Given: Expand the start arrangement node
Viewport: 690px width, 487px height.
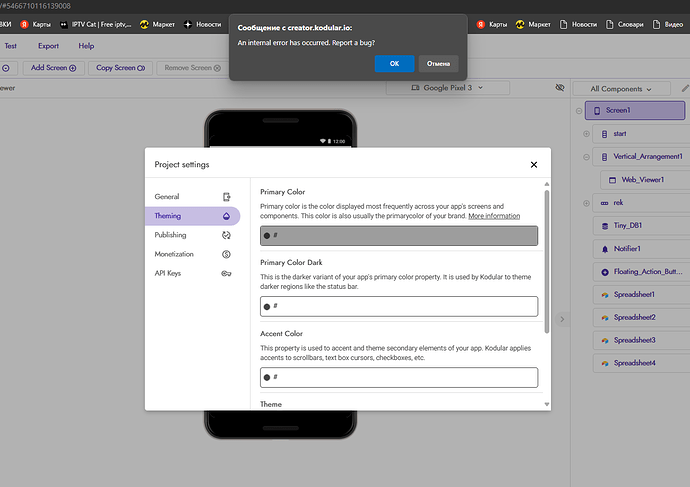Looking at the screenshot, I should coord(586,134).
